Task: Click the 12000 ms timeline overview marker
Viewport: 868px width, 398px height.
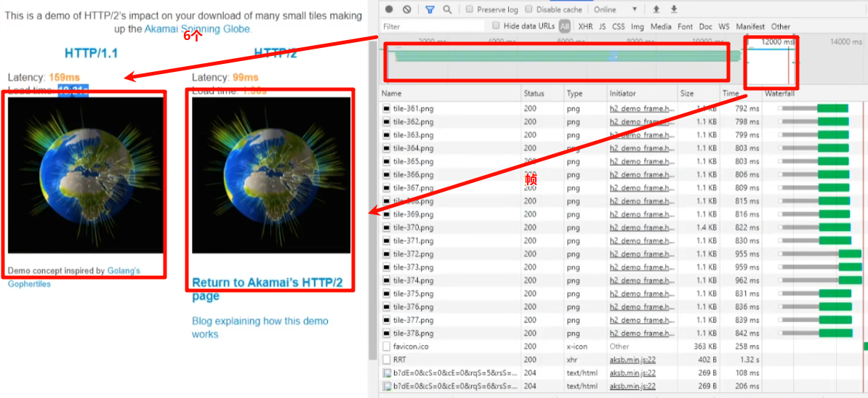Action: pyautogui.click(x=777, y=42)
